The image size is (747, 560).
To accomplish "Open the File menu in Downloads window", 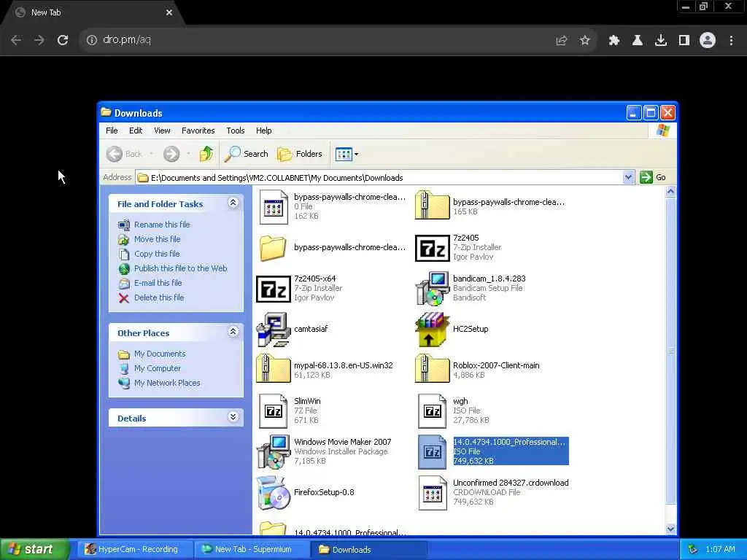I will click(x=112, y=131).
